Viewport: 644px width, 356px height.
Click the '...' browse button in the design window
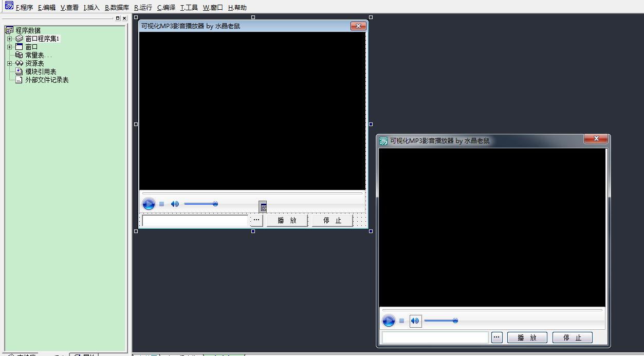(x=256, y=220)
